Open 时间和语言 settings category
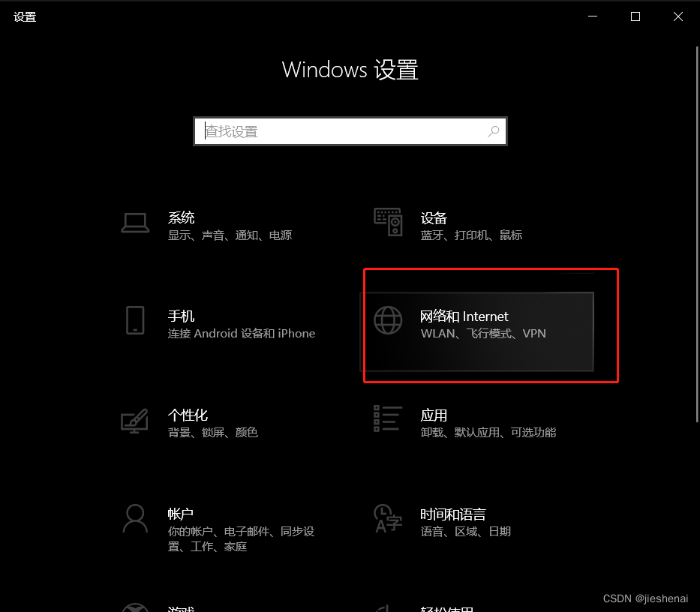The width and height of the screenshot is (700, 612). pos(453,514)
